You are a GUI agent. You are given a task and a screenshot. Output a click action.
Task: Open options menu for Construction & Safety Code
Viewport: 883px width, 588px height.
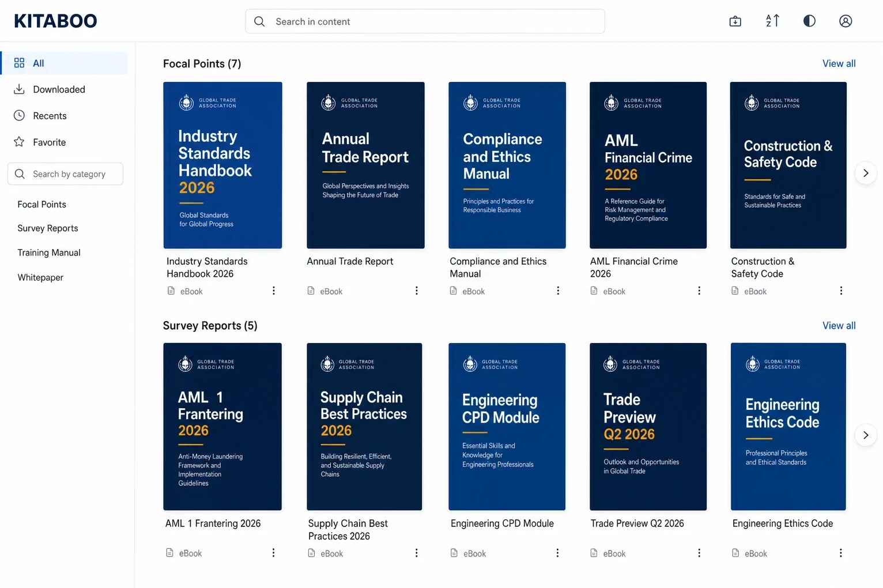click(841, 291)
